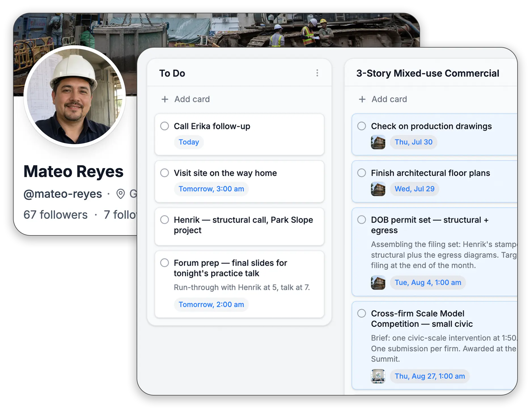Open project thumbnail on DOB permit set card
532x408 pixels.
378,282
